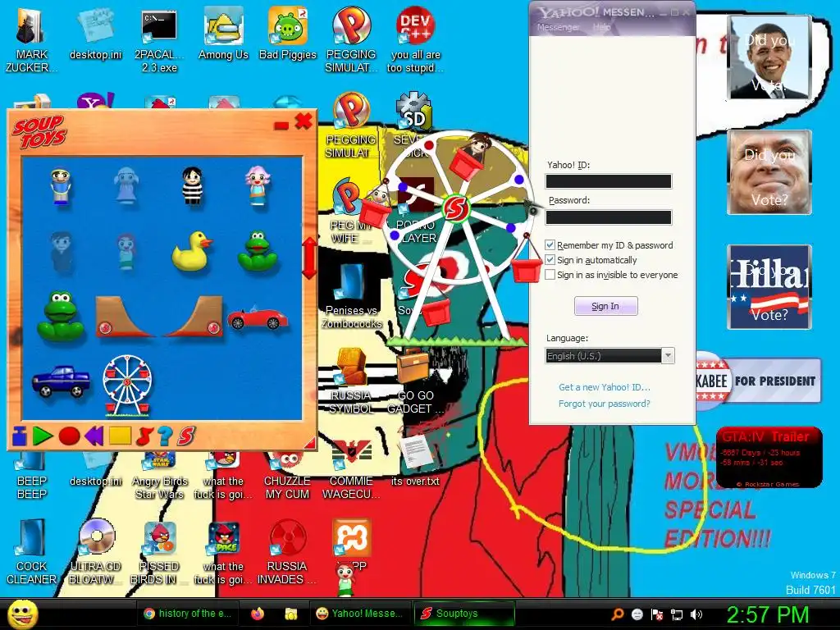Click the red record circle in Souptoys
840x630 pixels.
tap(69, 436)
